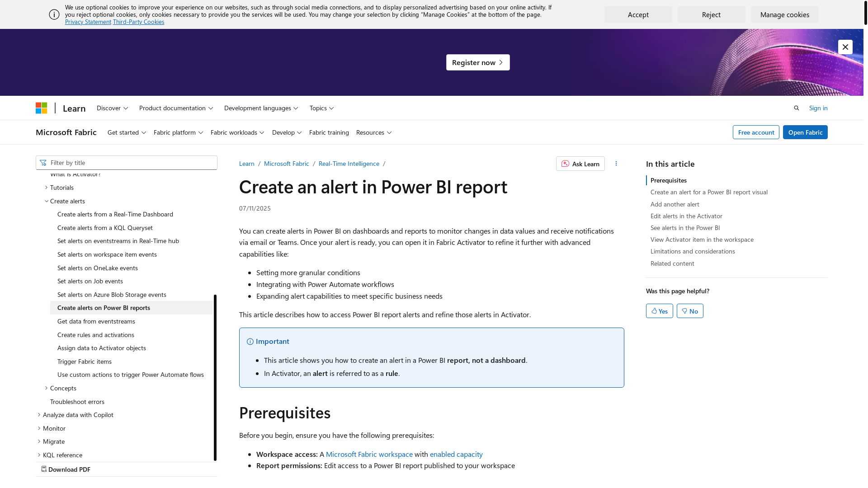Open Third-Party Cookies link

(139, 22)
